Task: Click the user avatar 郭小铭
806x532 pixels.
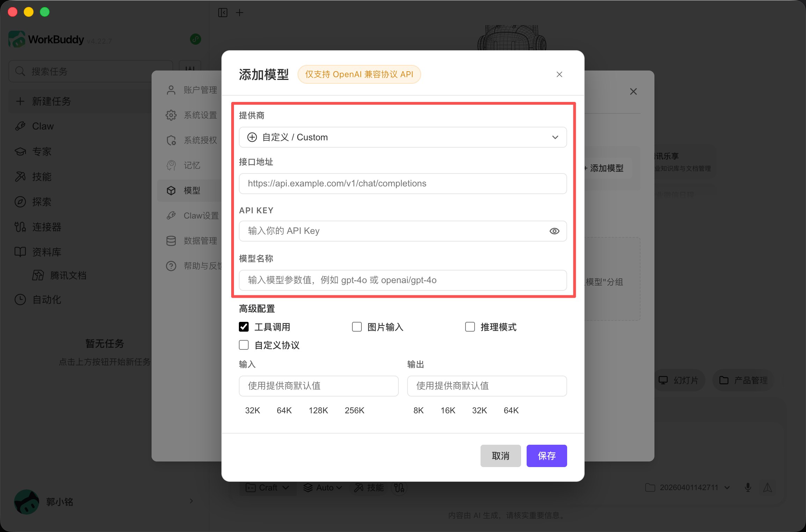Action: (27, 502)
